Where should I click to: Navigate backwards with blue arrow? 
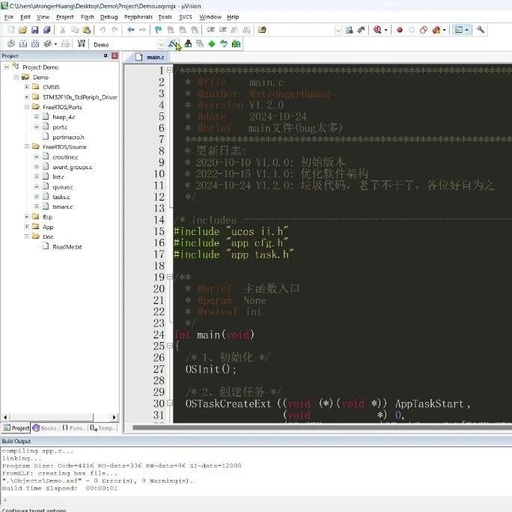[131, 30]
